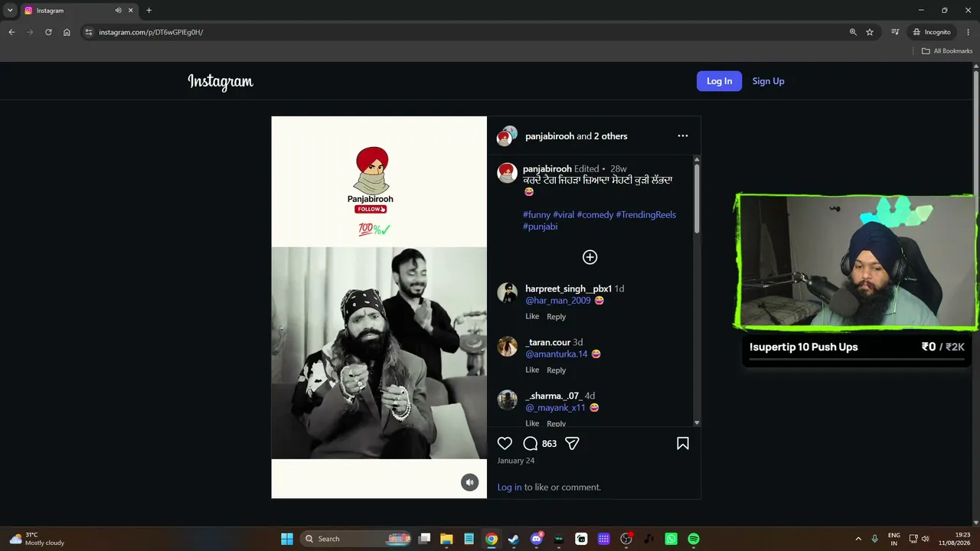The height and width of the screenshot is (551, 980).
Task: Open the #punjabi hashtag
Action: click(x=540, y=227)
